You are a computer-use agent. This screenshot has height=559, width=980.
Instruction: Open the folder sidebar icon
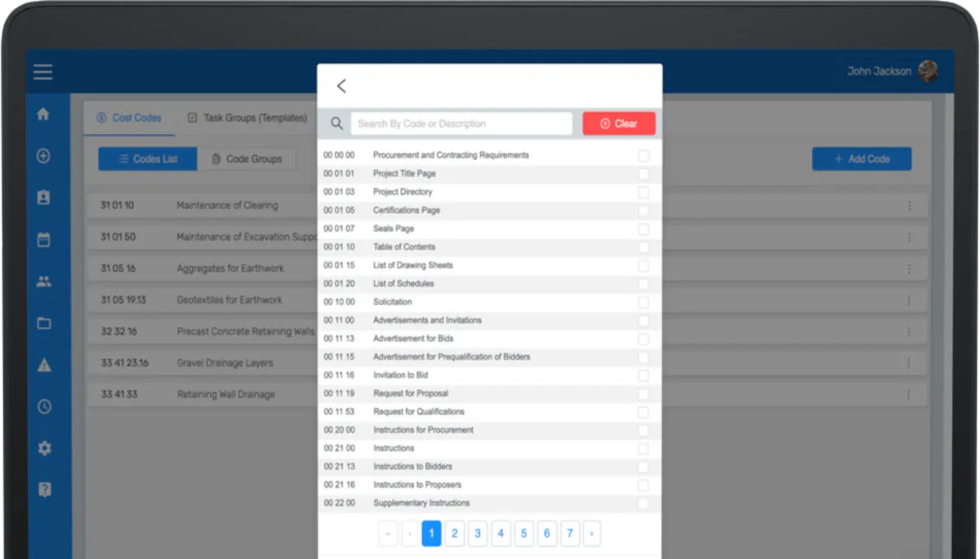[x=44, y=324]
